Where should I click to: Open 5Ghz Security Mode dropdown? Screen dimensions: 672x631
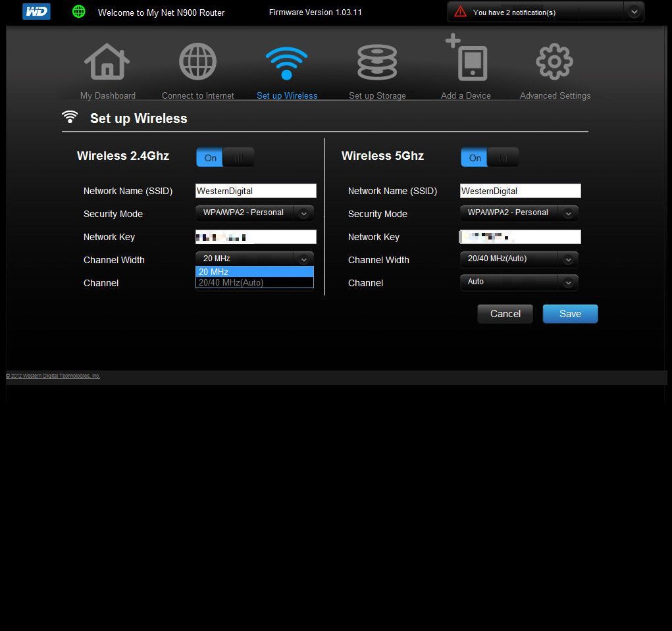pos(519,213)
